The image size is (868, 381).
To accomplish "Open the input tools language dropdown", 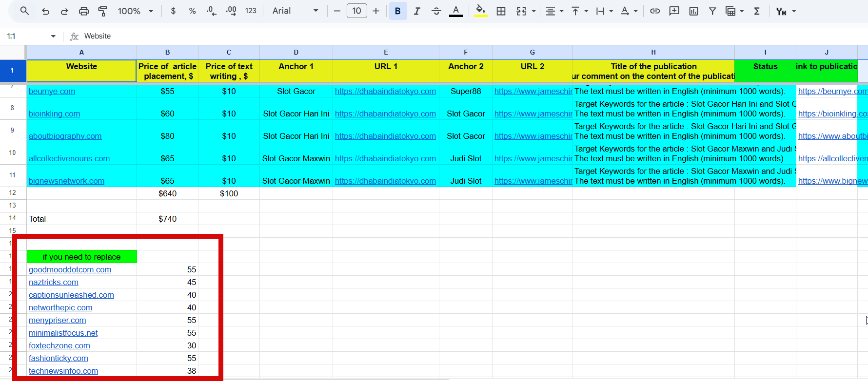I will (786, 11).
